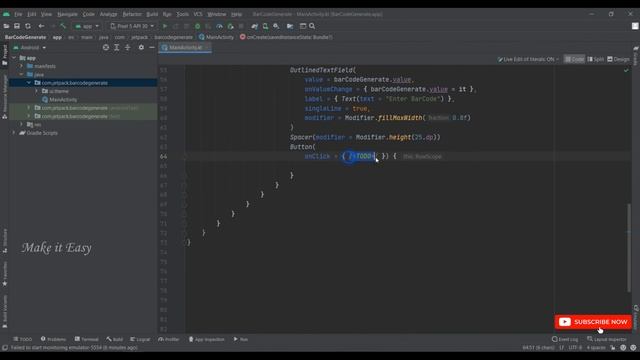Click the Search Everywhere magnifier icon

coord(312,26)
